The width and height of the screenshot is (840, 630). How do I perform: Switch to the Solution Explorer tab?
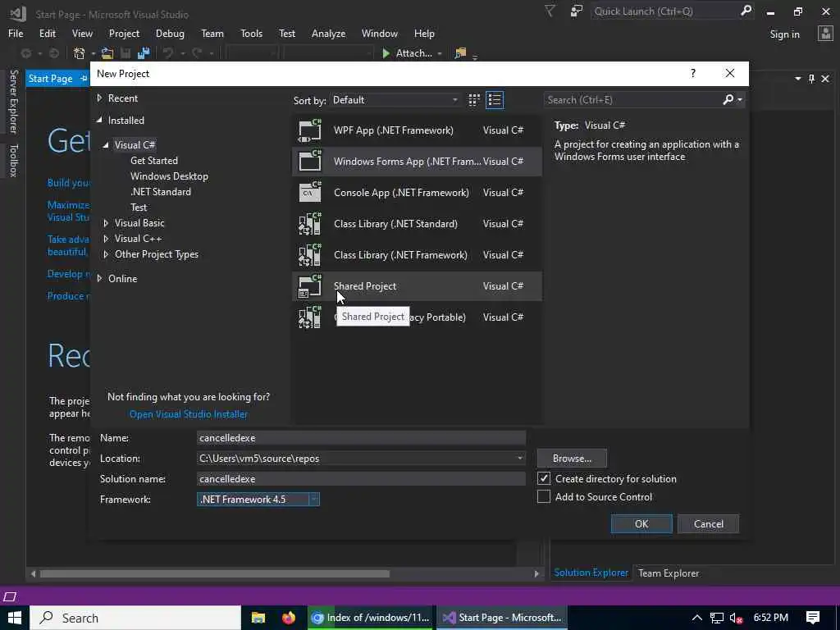click(x=591, y=573)
